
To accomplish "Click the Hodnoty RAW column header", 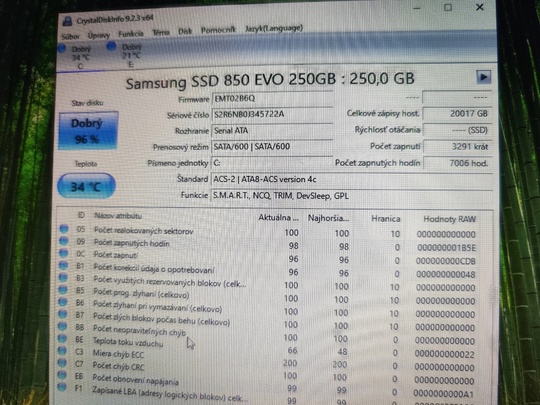I will [x=449, y=219].
